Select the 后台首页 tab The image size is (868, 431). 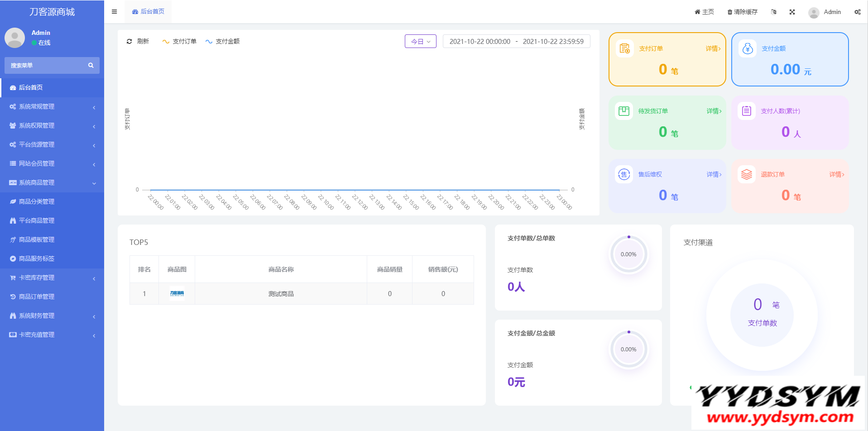click(x=149, y=12)
